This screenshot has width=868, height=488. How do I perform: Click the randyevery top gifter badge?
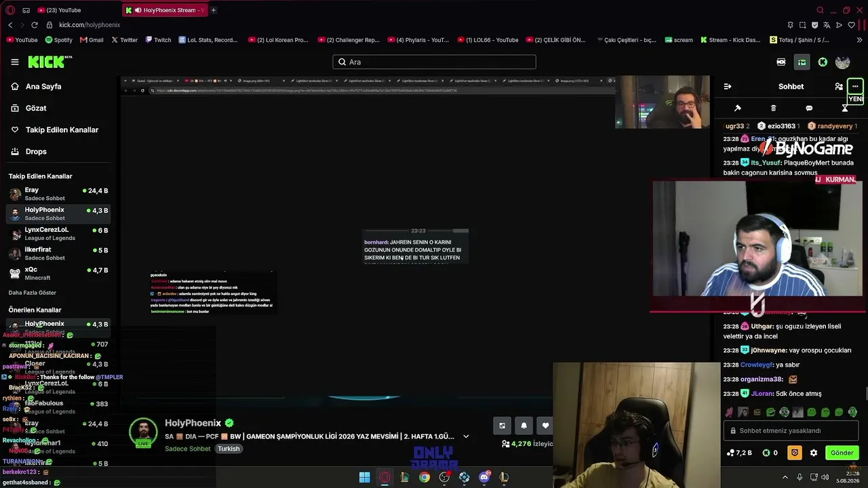pyautogui.click(x=833, y=126)
